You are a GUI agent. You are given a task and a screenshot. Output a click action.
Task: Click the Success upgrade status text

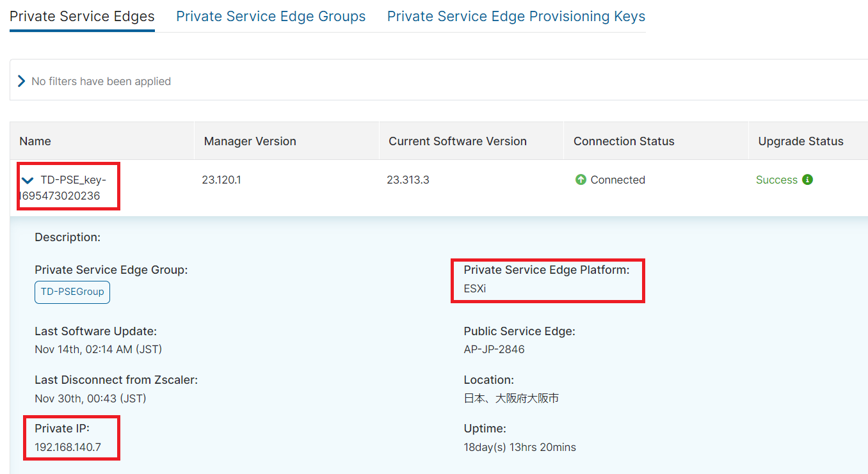click(x=776, y=180)
